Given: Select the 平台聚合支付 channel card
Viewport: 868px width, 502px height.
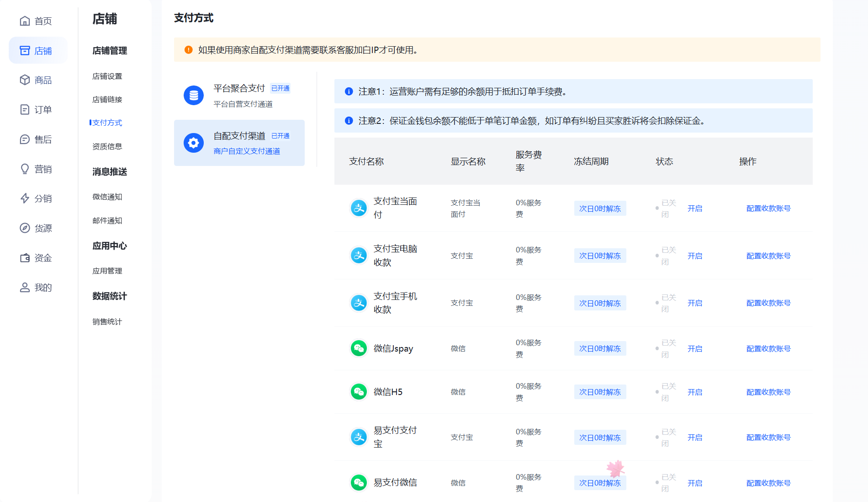Looking at the screenshot, I should coord(239,96).
